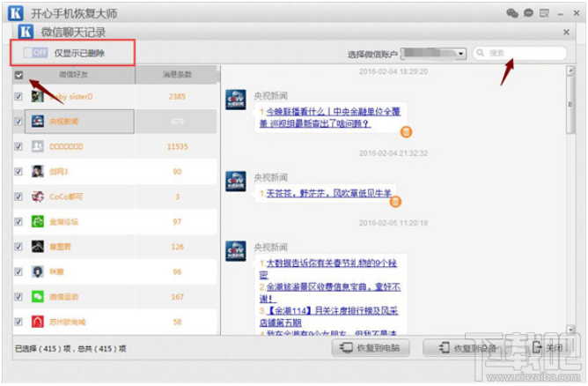The height and width of the screenshot is (386, 588).
Task: Click the 央视新闻 sender avatar on the first message
Action: pyautogui.click(x=236, y=100)
